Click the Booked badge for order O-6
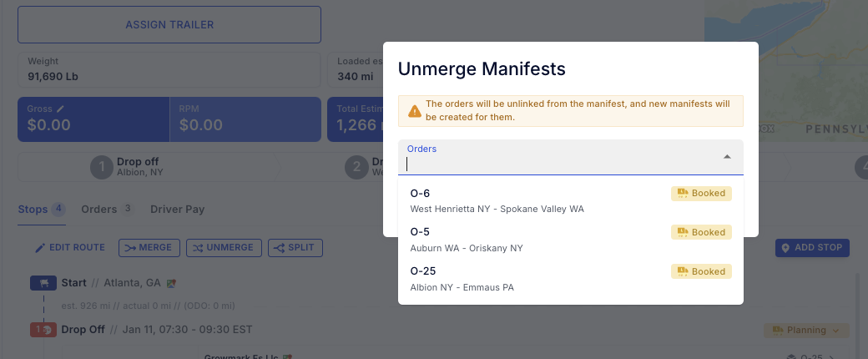 701,194
